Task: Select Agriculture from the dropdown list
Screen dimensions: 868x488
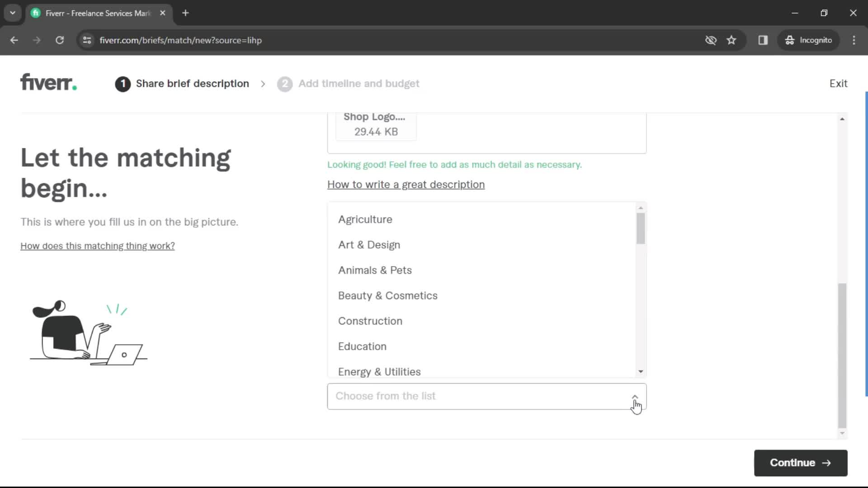Action: (x=365, y=219)
